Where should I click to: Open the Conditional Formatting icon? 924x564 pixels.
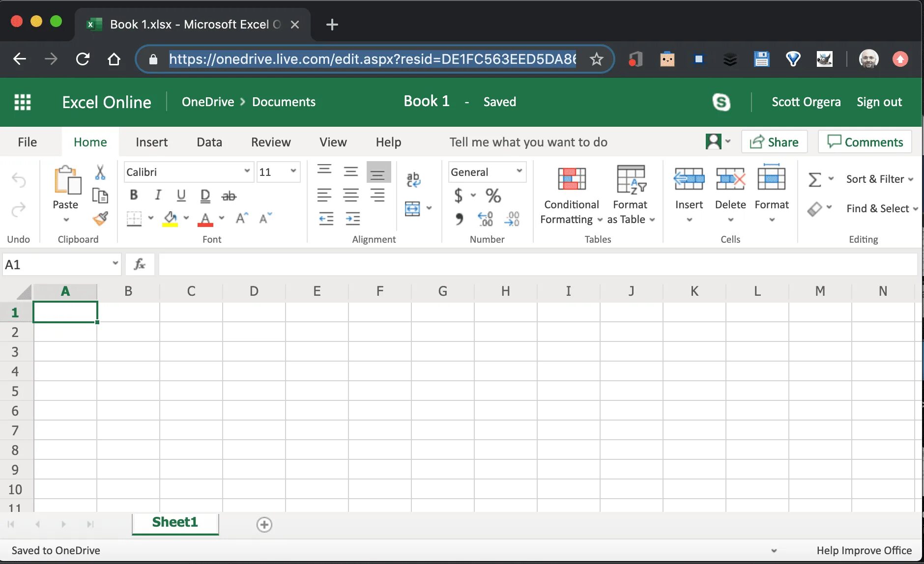572,179
